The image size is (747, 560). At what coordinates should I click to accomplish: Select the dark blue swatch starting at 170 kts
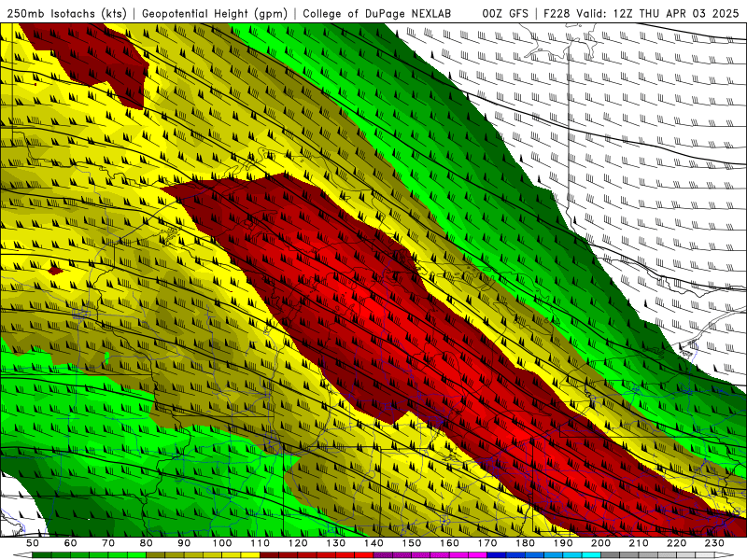[x=497, y=555]
